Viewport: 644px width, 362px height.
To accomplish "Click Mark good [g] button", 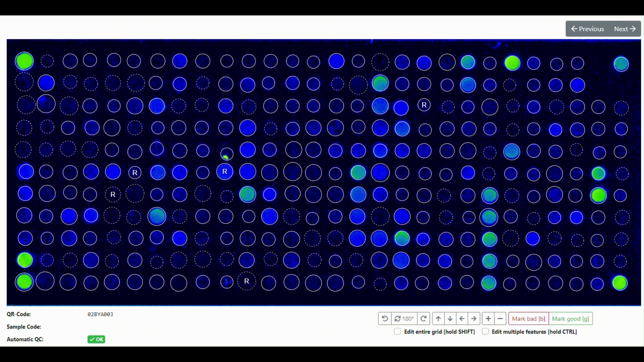I will (x=571, y=318).
